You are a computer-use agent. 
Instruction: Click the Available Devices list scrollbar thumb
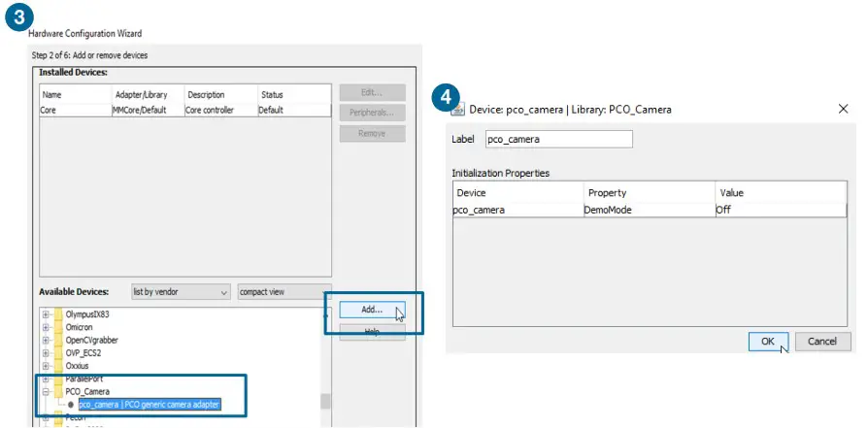tap(325, 401)
